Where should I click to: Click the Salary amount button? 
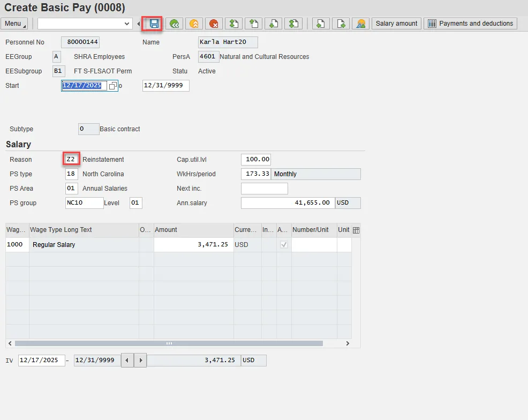click(x=396, y=24)
